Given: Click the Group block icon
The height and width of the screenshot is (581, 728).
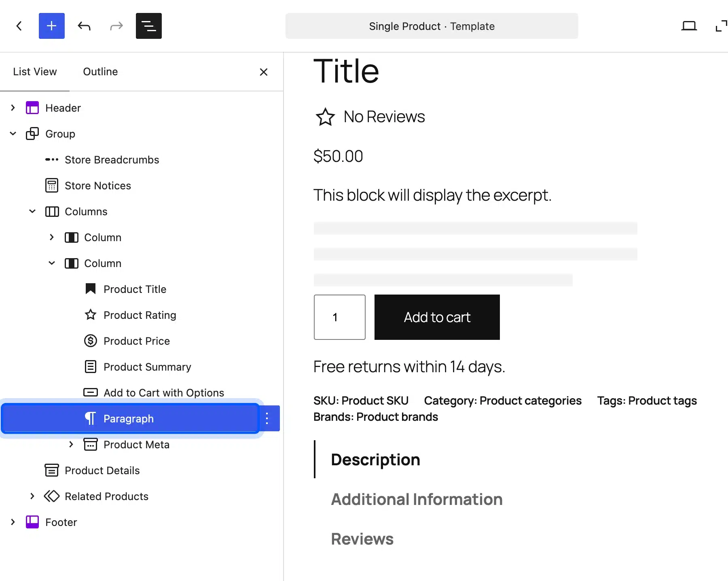Looking at the screenshot, I should pos(32,134).
